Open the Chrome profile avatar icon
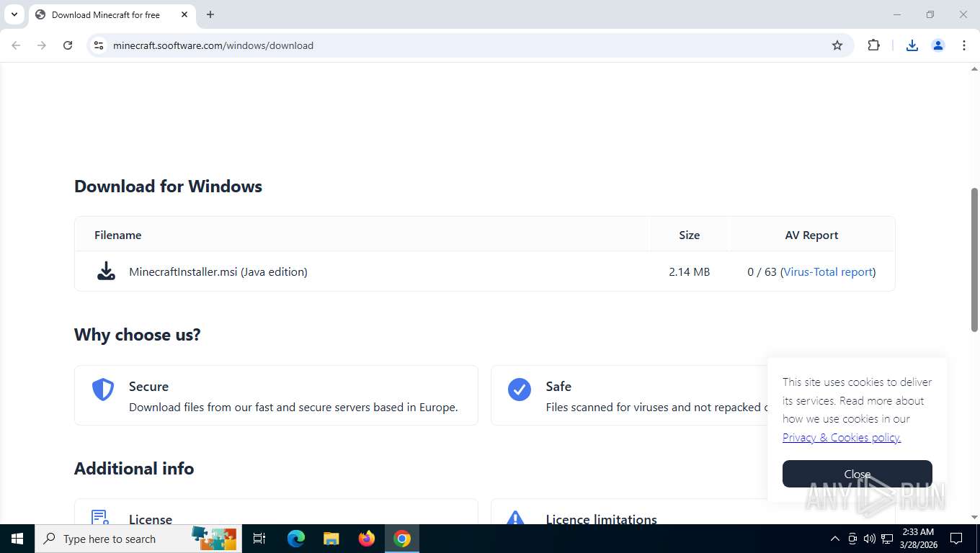This screenshot has width=980, height=553. point(938,45)
